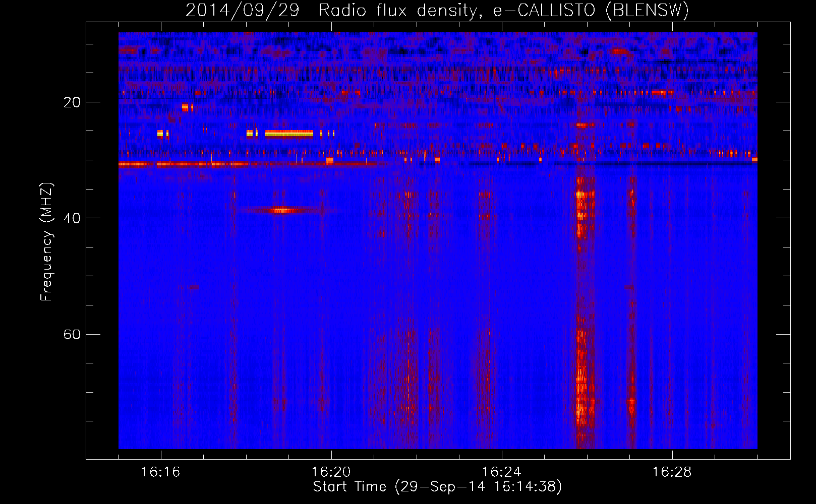Click the 16:28 time tick label

click(672, 472)
